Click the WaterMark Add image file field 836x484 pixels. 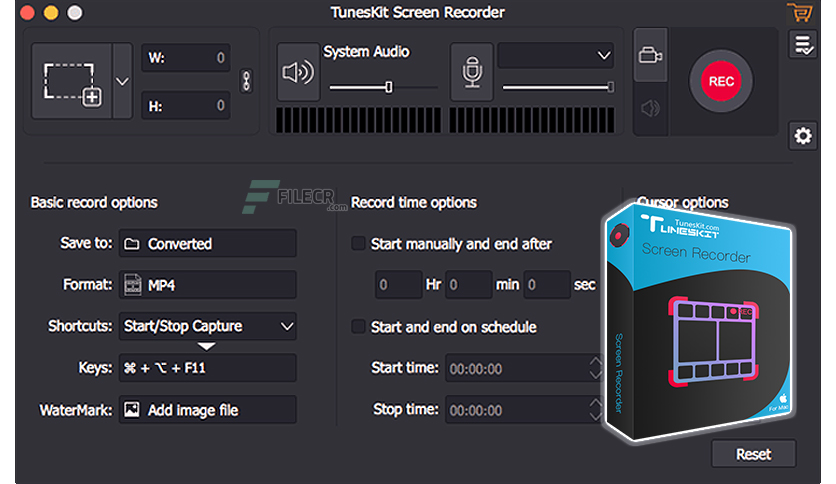click(207, 409)
